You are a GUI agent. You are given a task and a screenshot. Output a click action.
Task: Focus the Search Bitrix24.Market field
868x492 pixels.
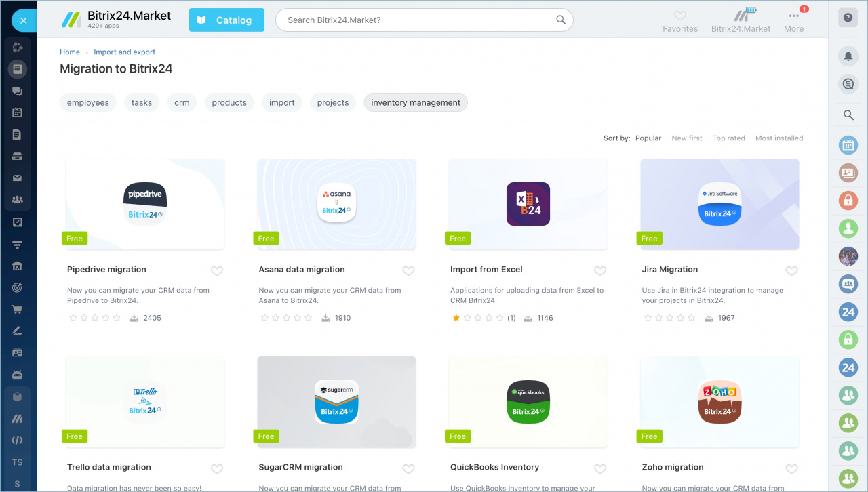[424, 20]
